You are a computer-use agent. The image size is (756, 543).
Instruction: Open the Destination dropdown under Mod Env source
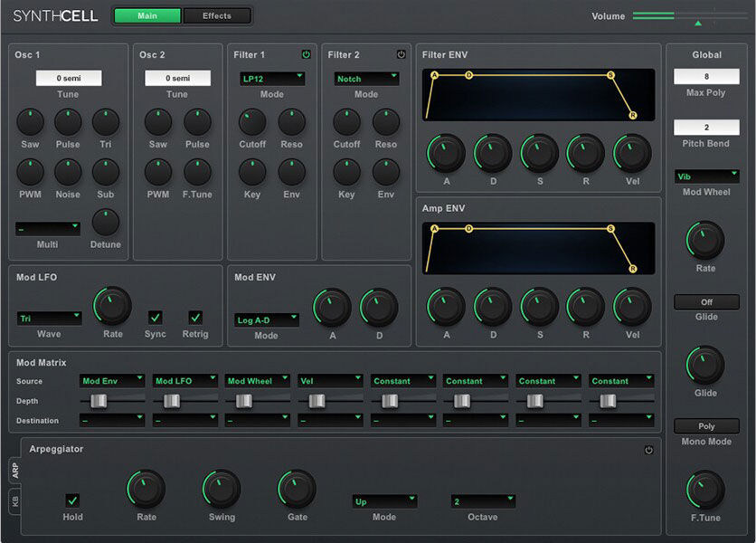tap(112, 421)
